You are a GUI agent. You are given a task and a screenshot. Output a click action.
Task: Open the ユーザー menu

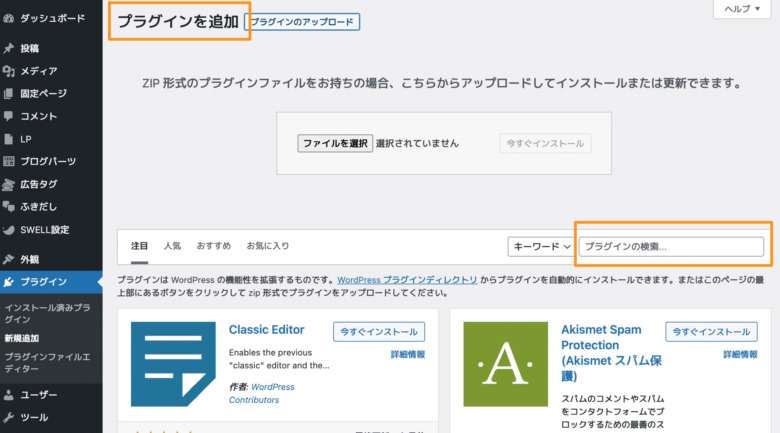38,395
